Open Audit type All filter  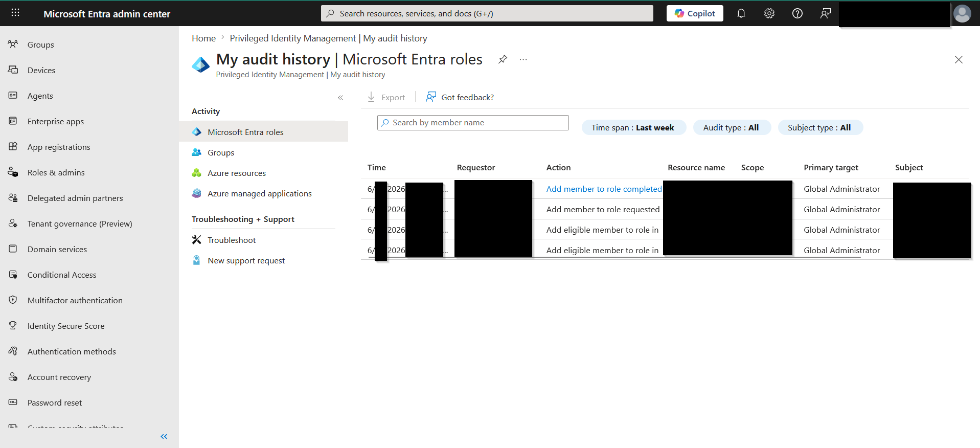coord(731,127)
